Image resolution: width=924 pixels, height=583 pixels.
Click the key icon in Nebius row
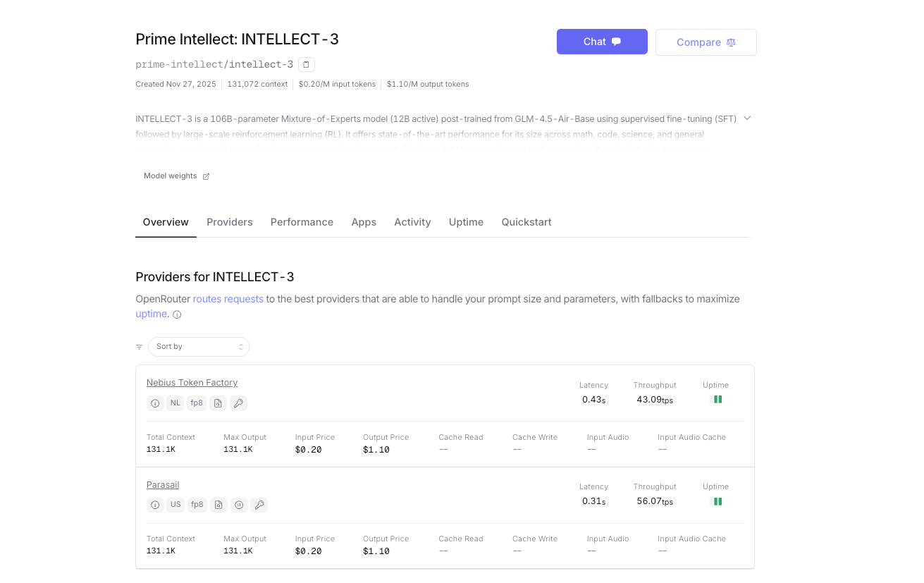[238, 403]
